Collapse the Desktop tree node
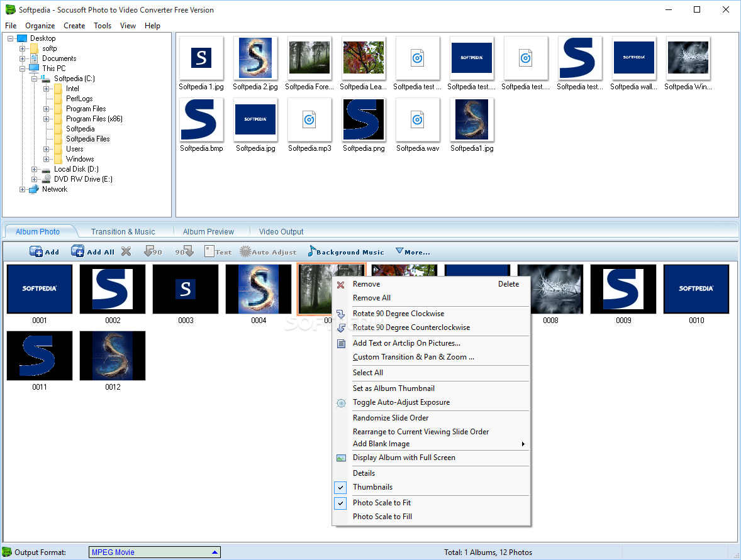The image size is (741, 560). [x=11, y=39]
